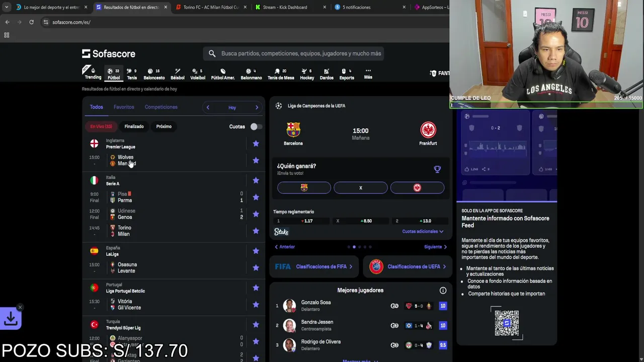Click the trophy icon beside ¿Quién ganará?

437,169
